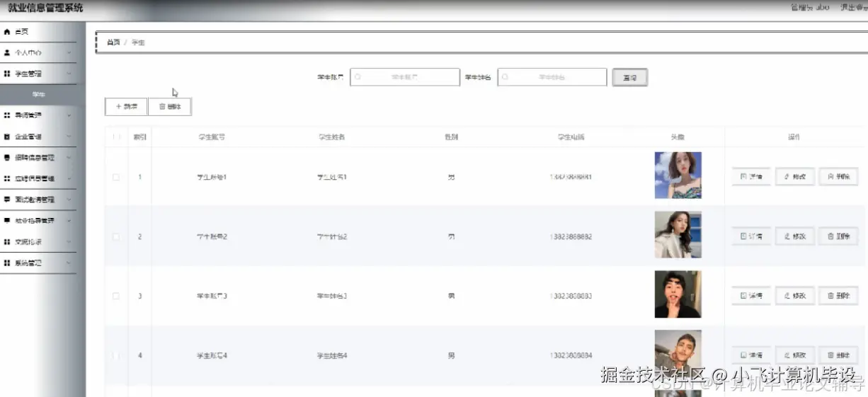Click 删除 for student row 3
Image resolution: width=868 pixels, height=397 pixels.
tap(838, 296)
